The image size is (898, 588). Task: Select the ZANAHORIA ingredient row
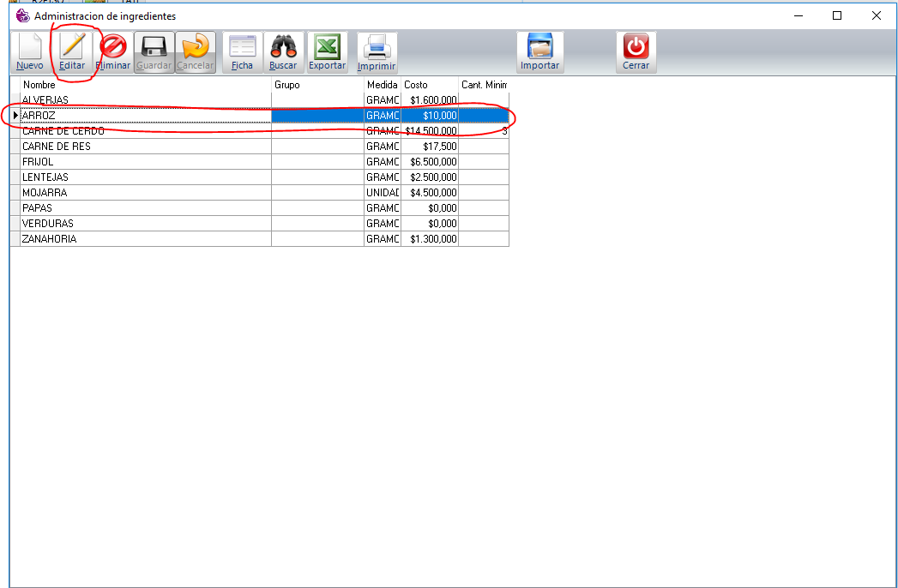click(x=146, y=239)
